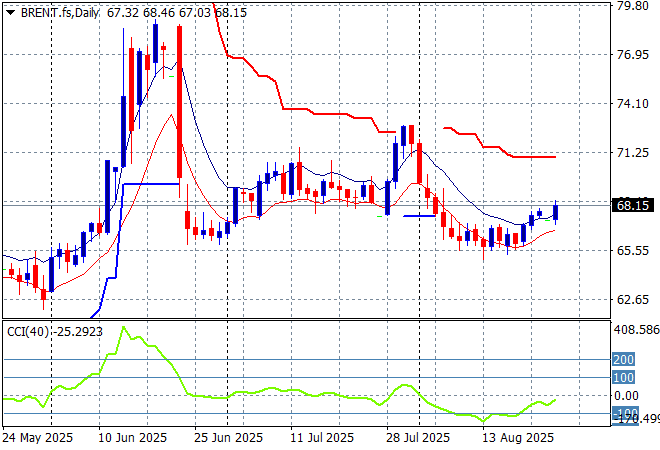Click the 24 May 2025 date label
Screen dimensions: 660x450
37,438
